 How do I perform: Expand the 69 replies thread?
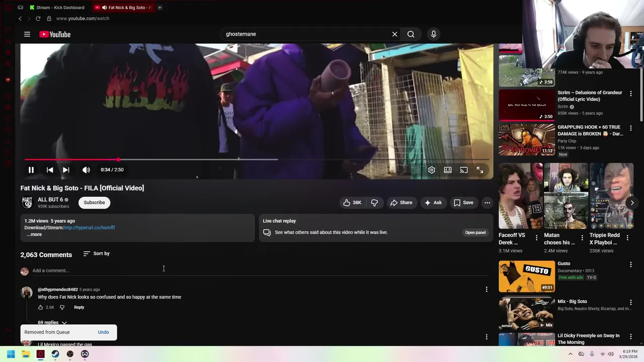click(x=52, y=322)
